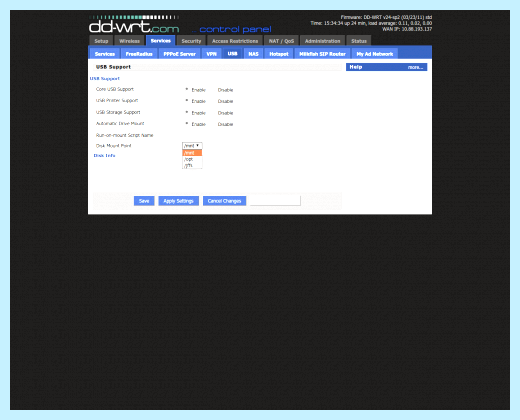
Task: Disable USB Printer Support
Action: [x=225, y=101]
